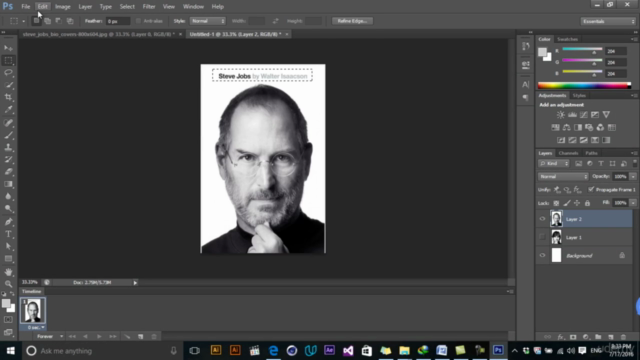
Task: Select the first frame button in timeline
Action: tap(72, 336)
